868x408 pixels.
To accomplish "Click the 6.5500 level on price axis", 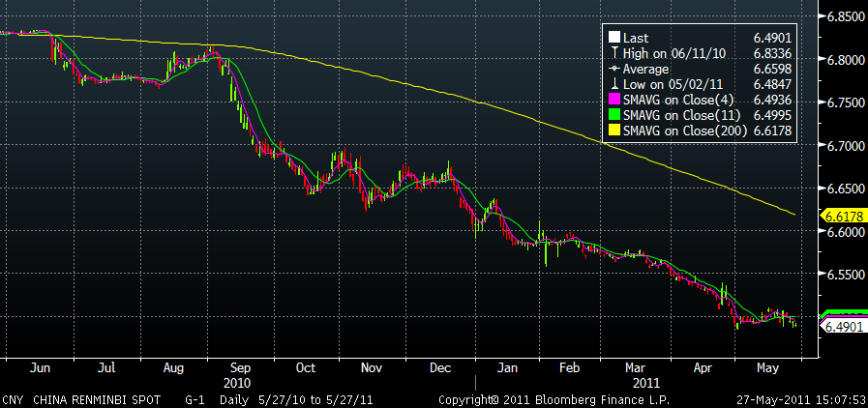I will tap(843, 276).
